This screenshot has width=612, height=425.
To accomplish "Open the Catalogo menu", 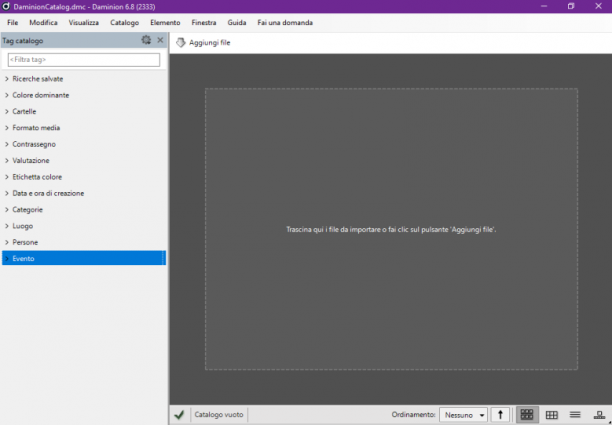I will coord(125,23).
